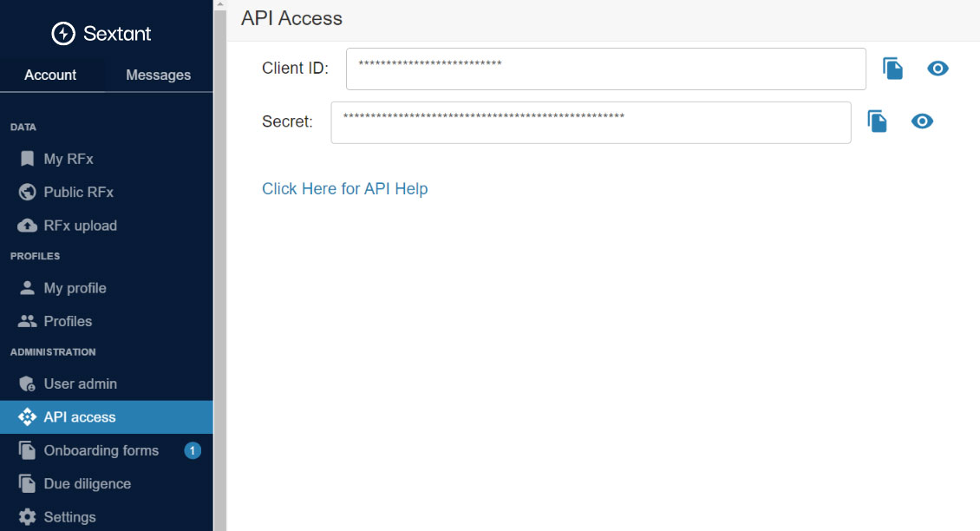Copy the Client ID to clipboard
Image resolution: width=980 pixels, height=531 pixels.
[892, 69]
